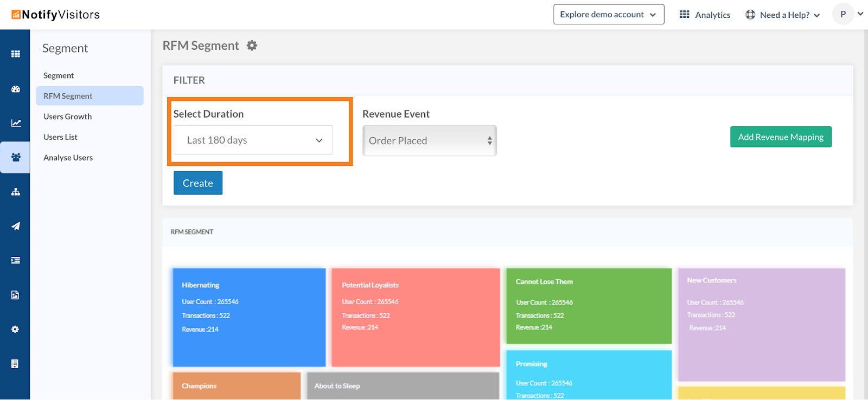Open the Order Placed revenue event dropdown
The image size is (868, 400).
[429, 141]
